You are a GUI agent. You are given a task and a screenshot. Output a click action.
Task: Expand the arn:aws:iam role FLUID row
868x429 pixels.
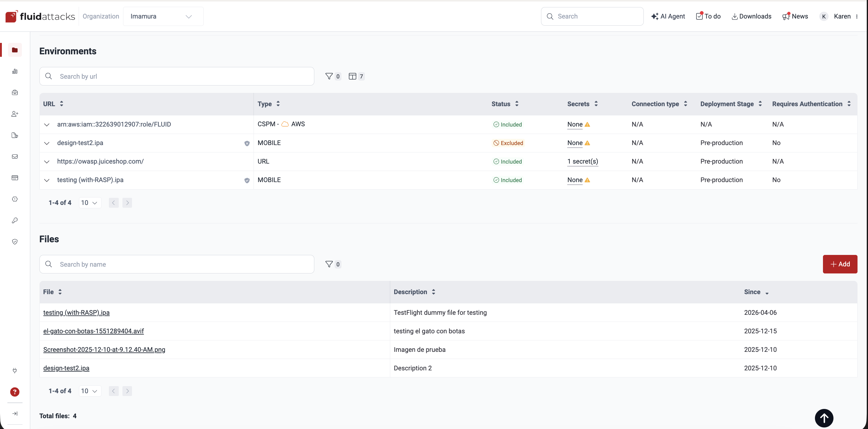(47, 124)
